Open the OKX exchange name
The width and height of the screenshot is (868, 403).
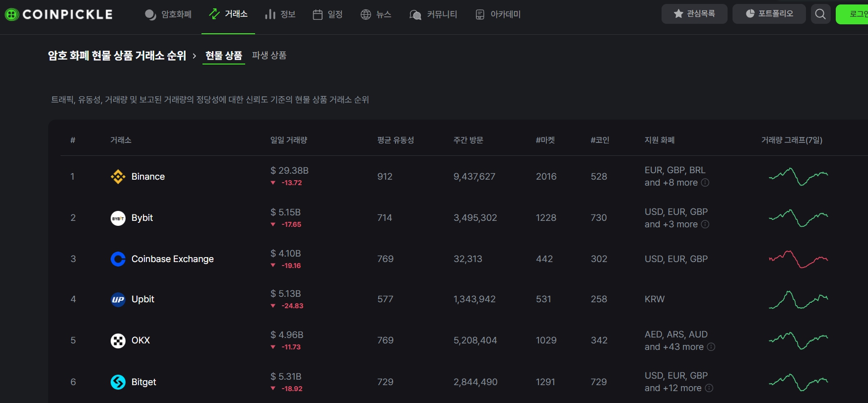click(x=140, y=340)
